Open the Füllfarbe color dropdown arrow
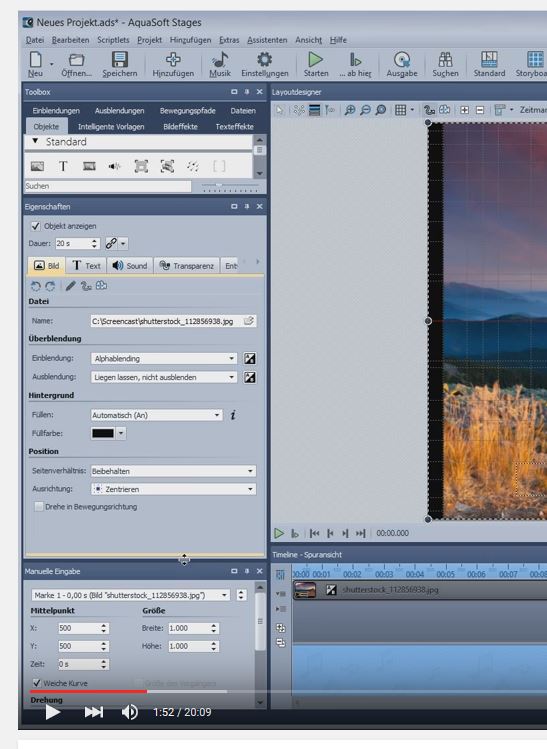Viewport: 547px width, 749px height. tap(121, 433)
